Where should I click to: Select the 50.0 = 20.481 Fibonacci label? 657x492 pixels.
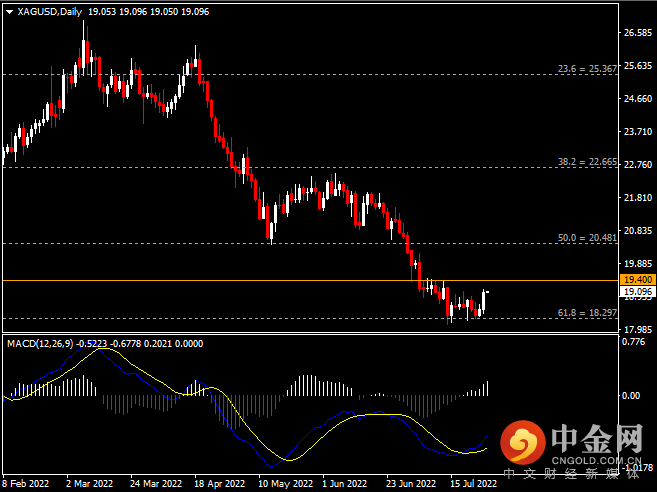(587, 238)
